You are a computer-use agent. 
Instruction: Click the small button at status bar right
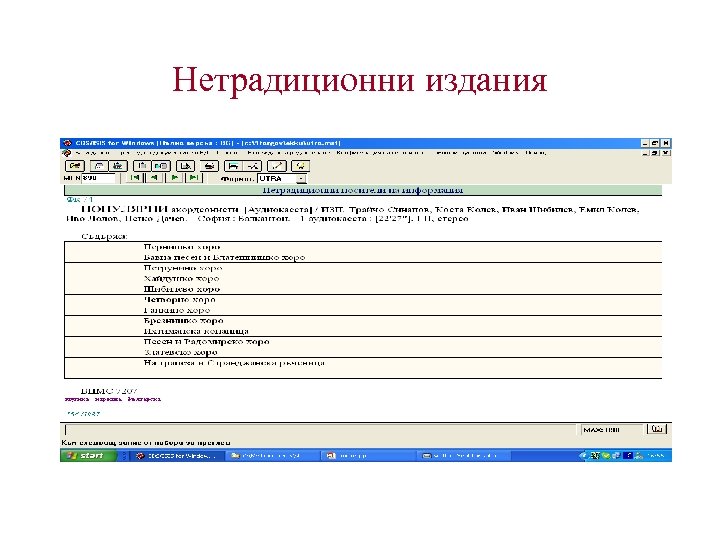pos(657,429)
